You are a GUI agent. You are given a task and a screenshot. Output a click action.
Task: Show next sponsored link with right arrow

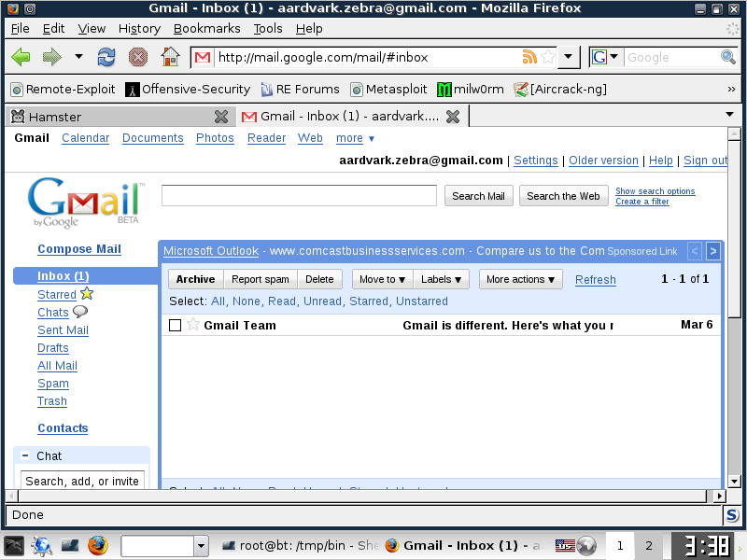pos(712,251)
